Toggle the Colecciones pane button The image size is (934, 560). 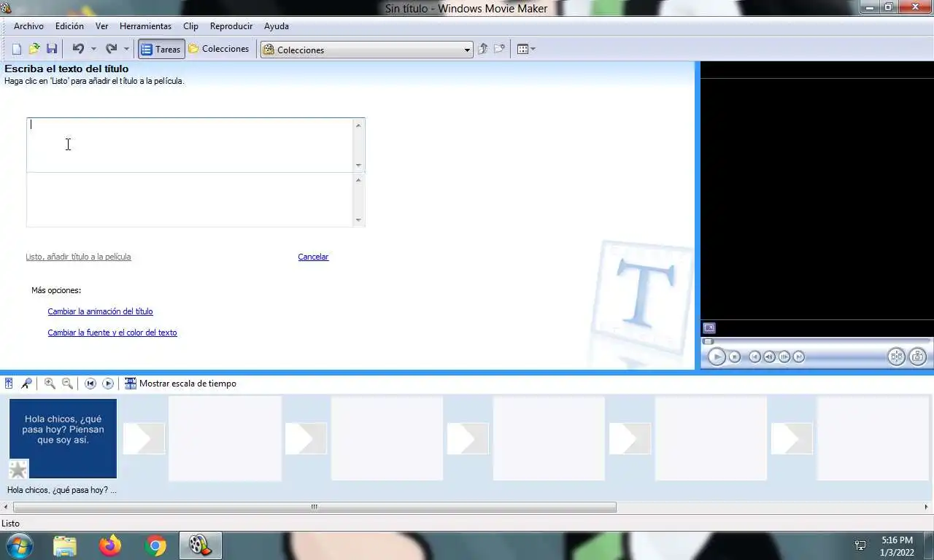219,49
